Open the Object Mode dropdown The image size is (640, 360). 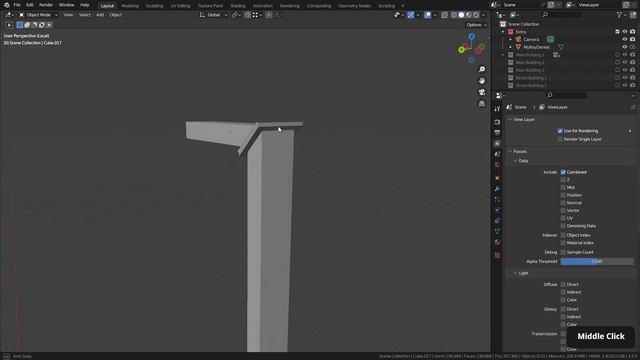[x=38, y=15]
